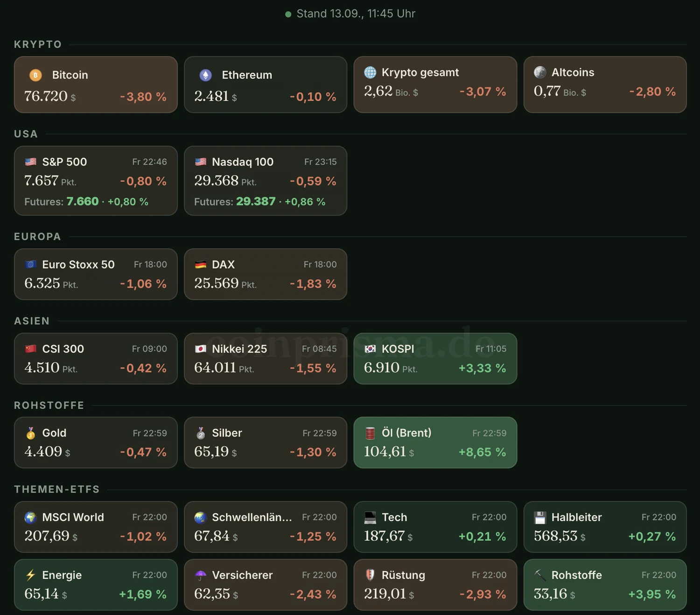Open the DAX index card
700x615 pixels.
click(x=266, y=274)
